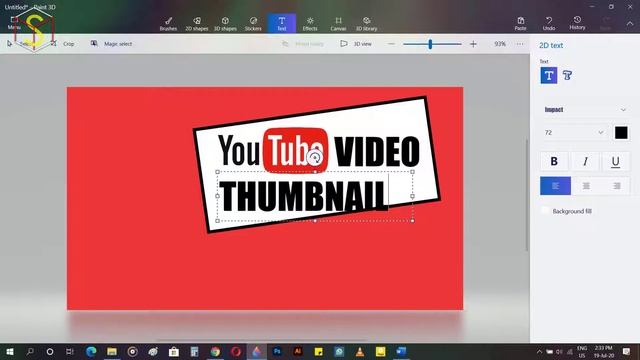Click the Paste button

[x=520, y=24]
